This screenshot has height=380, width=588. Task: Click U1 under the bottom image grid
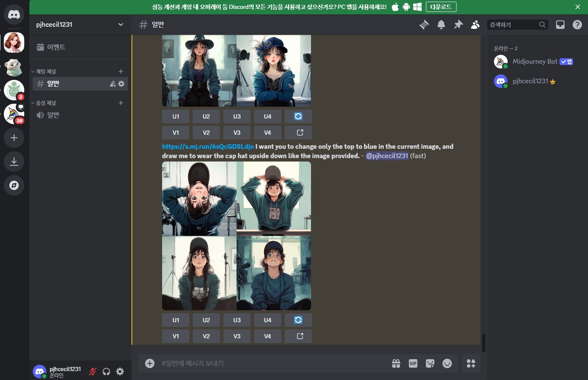(176, 320)
